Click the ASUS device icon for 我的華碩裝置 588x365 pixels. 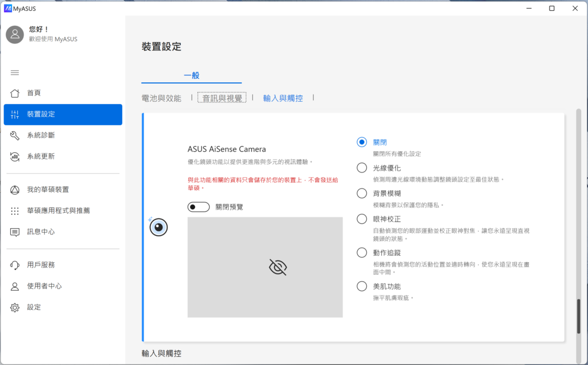(14, 190)
